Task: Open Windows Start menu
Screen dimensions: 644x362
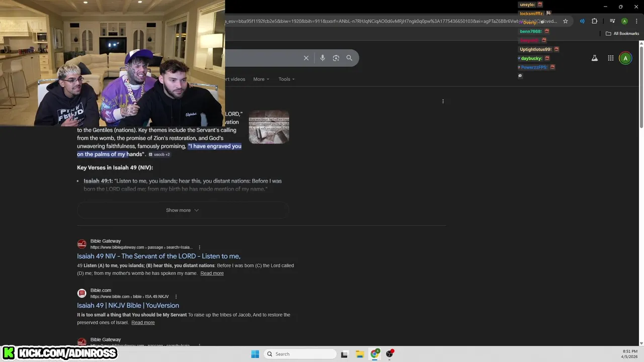Action: click(255, 354)
